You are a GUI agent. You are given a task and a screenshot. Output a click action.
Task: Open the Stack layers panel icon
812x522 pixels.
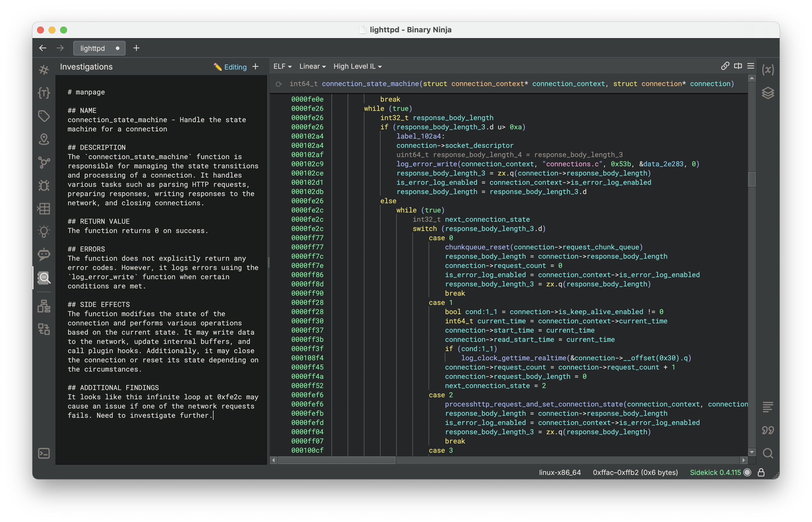point(767,93)
